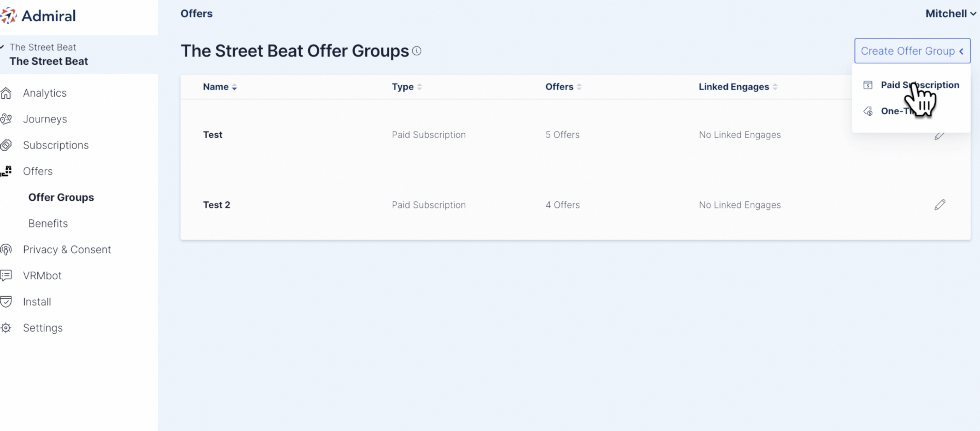Click the Journeys map icon
This screenshot has height=431, width=980.
pos(6,119)
